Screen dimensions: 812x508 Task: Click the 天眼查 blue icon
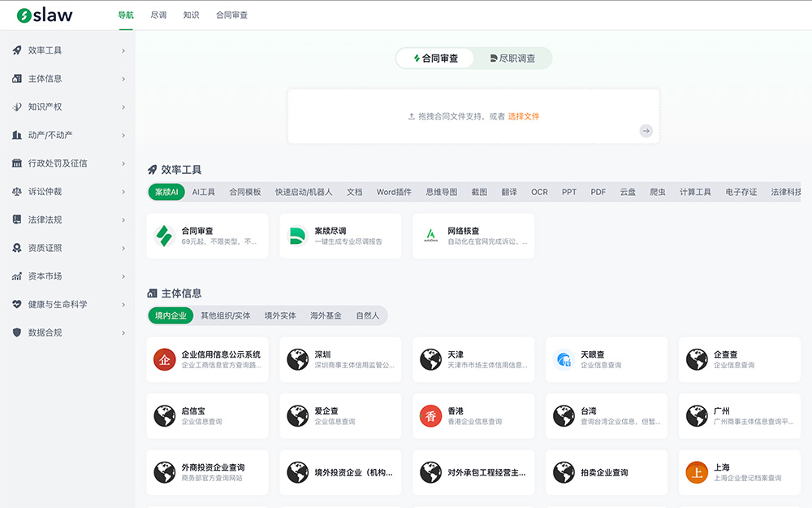[564, 359]
